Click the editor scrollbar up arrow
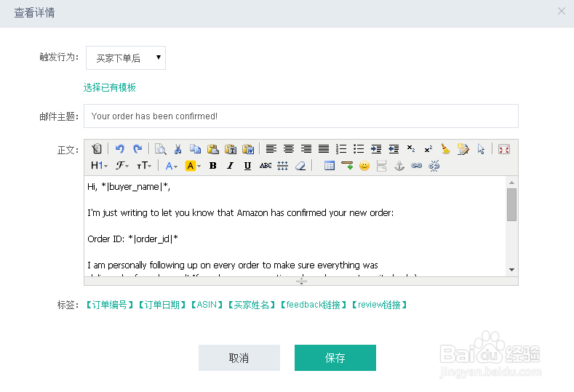Image resolution: width=574 pixels, height=392 pixels. point(511,183)
